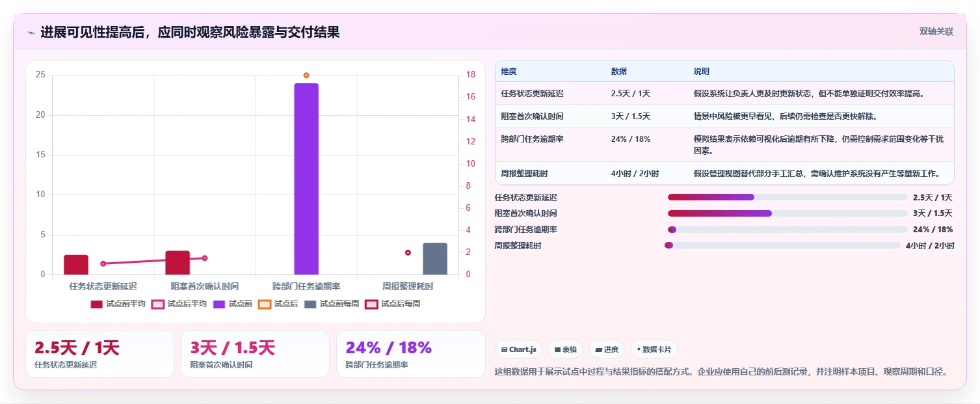Click the 阻塞首次确认时间 progress bar
Image resolution: width=980 pixels, height=404 pixels.
788,213
